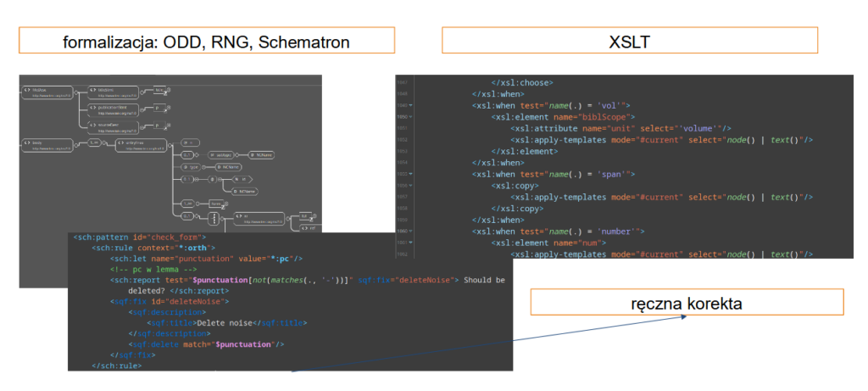The width and height of the screenshot is (868, 391).
Task: Click the opening <xsl:copy> tag
Action: pos(515,186)
